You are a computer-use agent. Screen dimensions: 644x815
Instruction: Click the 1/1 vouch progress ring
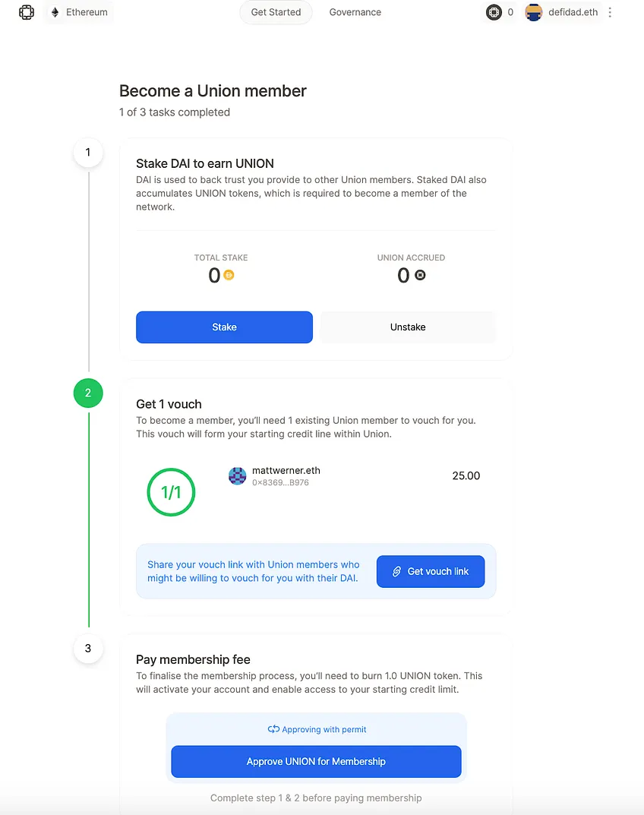171,492
